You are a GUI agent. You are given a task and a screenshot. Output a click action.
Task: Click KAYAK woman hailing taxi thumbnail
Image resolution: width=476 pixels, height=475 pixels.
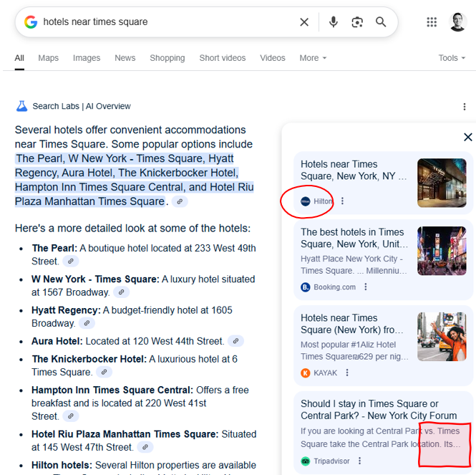(442, 337)
